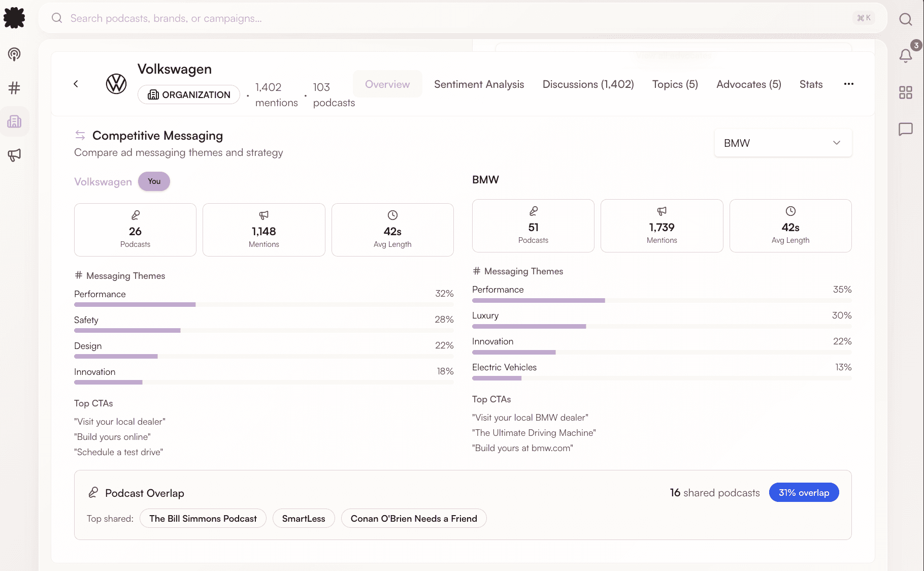Click the Volkswagen logo
This screenshot has height=571, width=924.
[x=116, y=84]
